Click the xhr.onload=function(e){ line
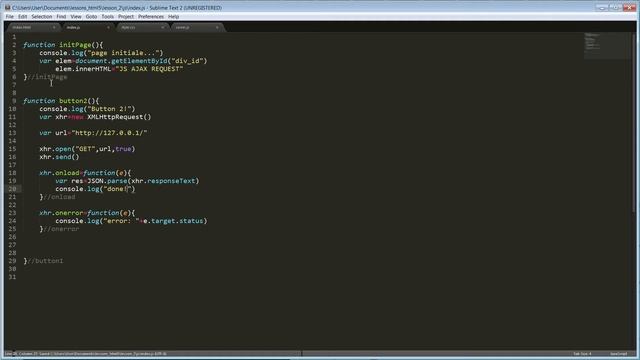 click(x=85, y=173)
